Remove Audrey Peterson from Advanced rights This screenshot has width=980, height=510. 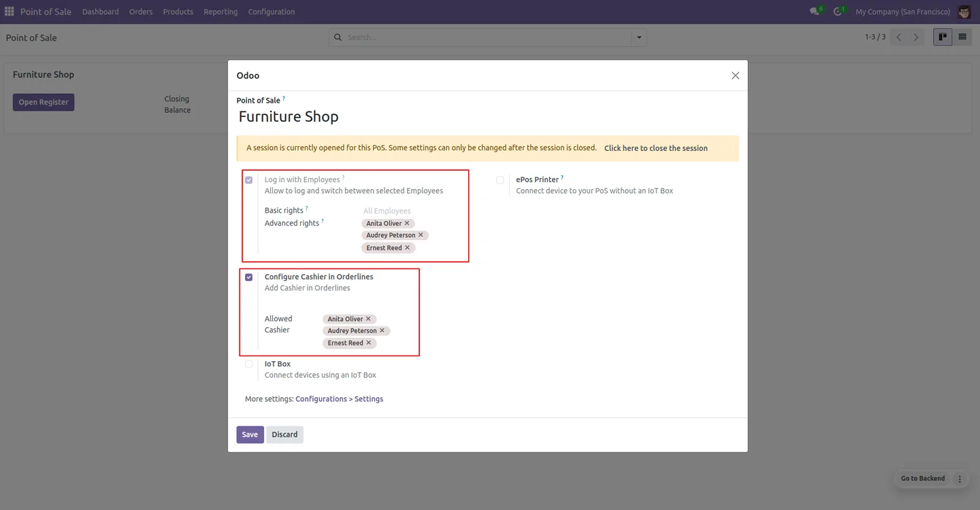click(x=421, y=235)
